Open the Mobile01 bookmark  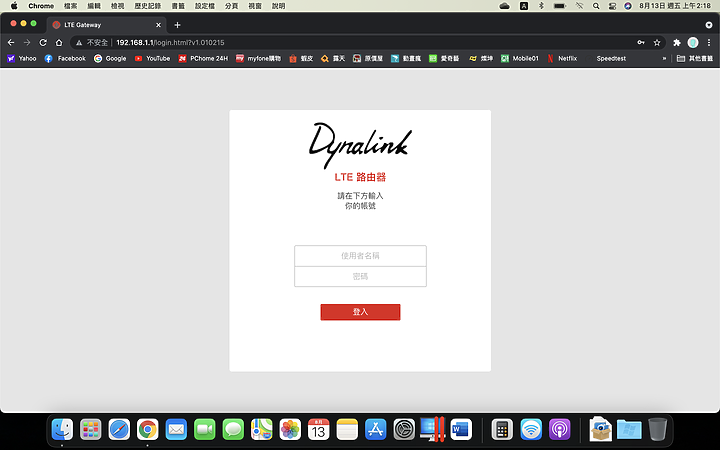point(519,58)
